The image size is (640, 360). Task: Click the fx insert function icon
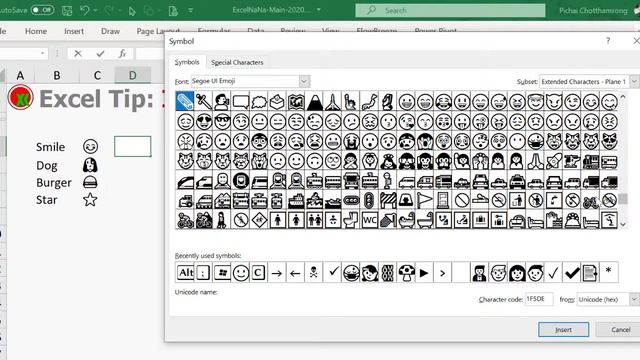click(x=122, y=53)
